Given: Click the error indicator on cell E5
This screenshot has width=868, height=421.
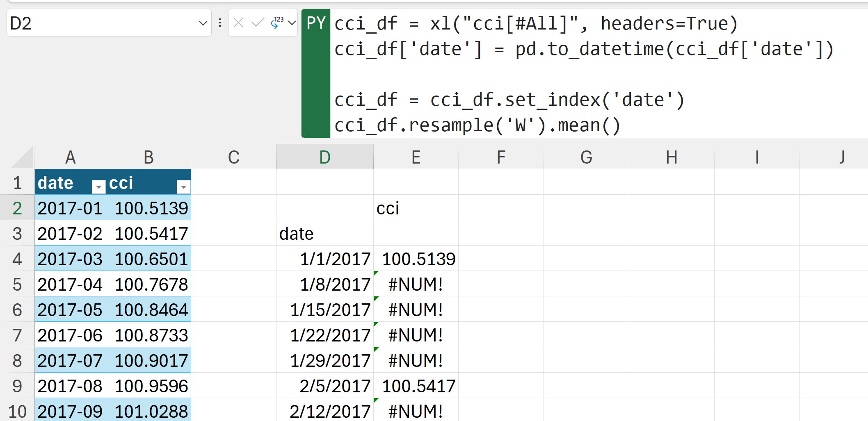Looking at the screenshot, I should click(x=376, y=273).
